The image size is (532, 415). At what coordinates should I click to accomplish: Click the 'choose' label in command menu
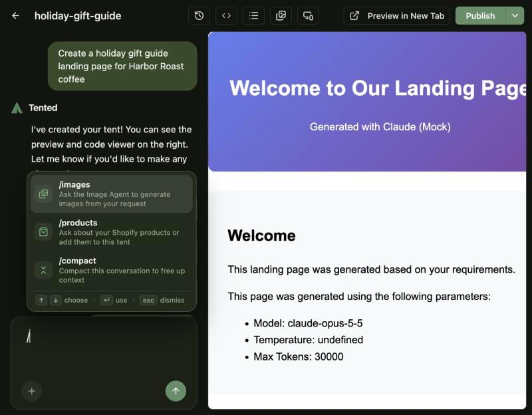76,301
